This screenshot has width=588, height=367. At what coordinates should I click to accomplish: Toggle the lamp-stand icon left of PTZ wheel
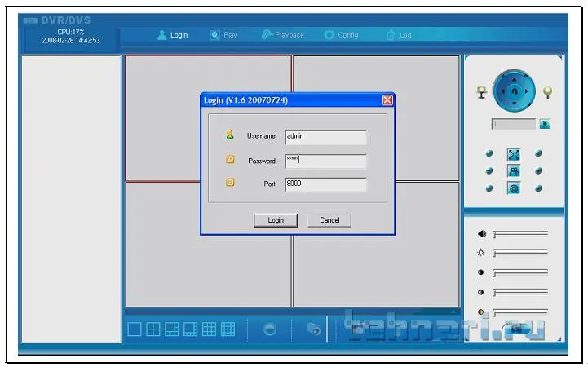pyautogui.click(x=481, y=92)
